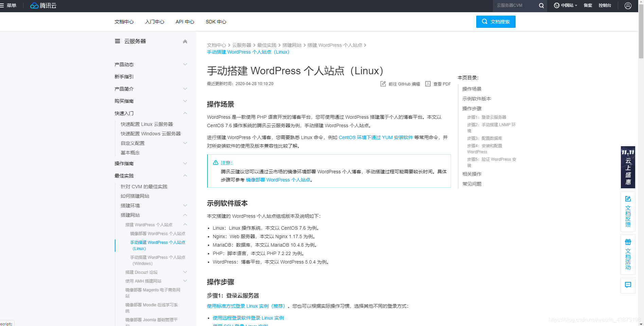Open the hamburger menu icon labeled 菜单
Screen dimensions: 644x326
click(x=2, y=5)
